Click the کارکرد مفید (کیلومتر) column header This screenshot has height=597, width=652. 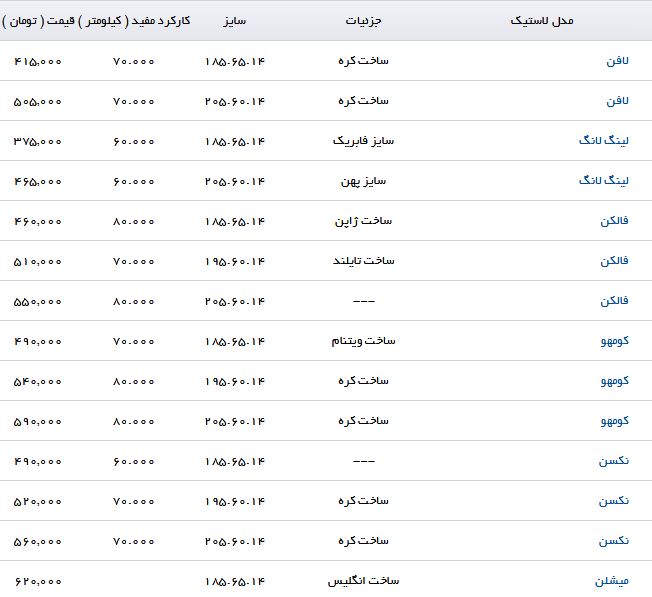click(x=135, y=21)
